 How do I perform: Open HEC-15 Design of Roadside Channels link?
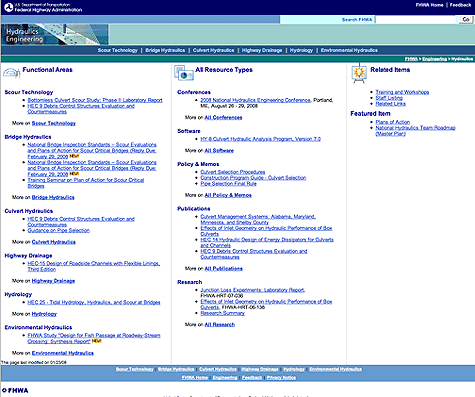click(94, 266)
